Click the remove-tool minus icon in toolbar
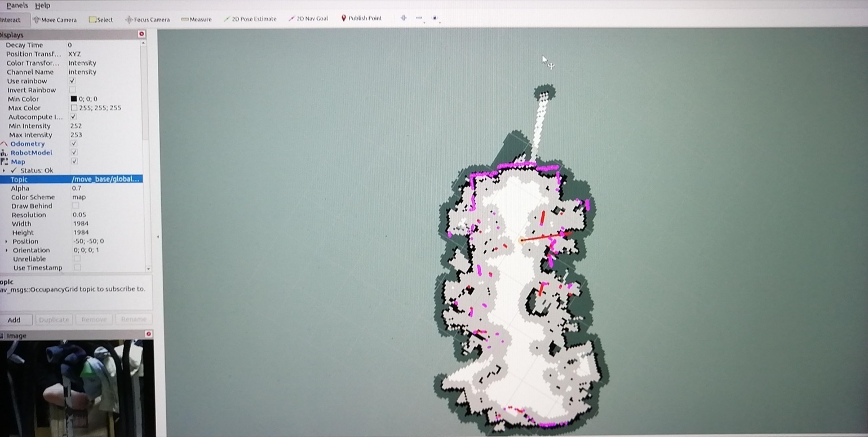 point(419,18)
